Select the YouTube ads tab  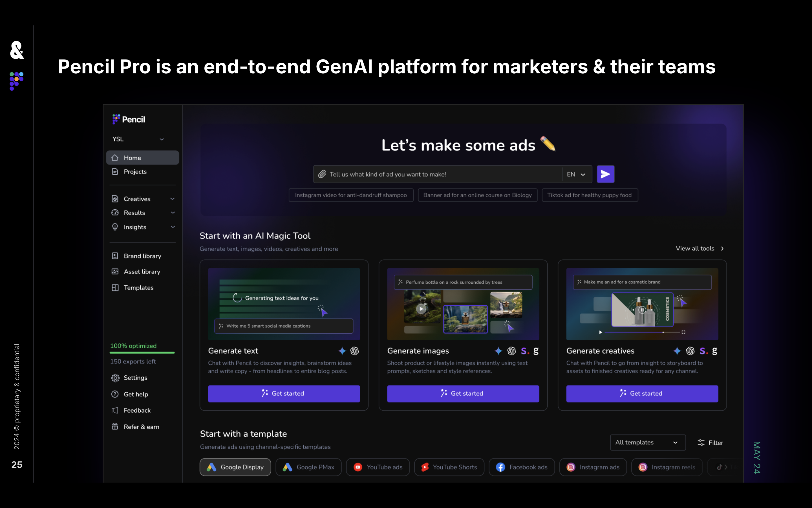pyautogui.click(x=378, y=467)
